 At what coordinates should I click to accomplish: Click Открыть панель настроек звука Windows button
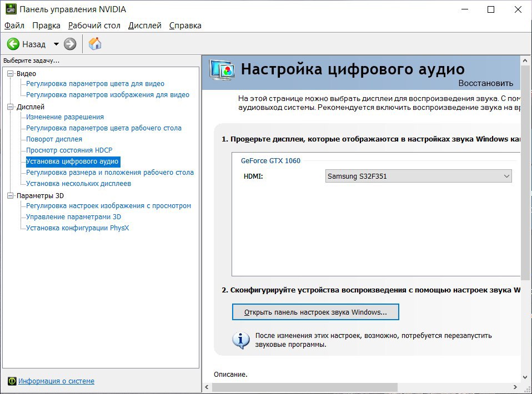click(315, 312)
